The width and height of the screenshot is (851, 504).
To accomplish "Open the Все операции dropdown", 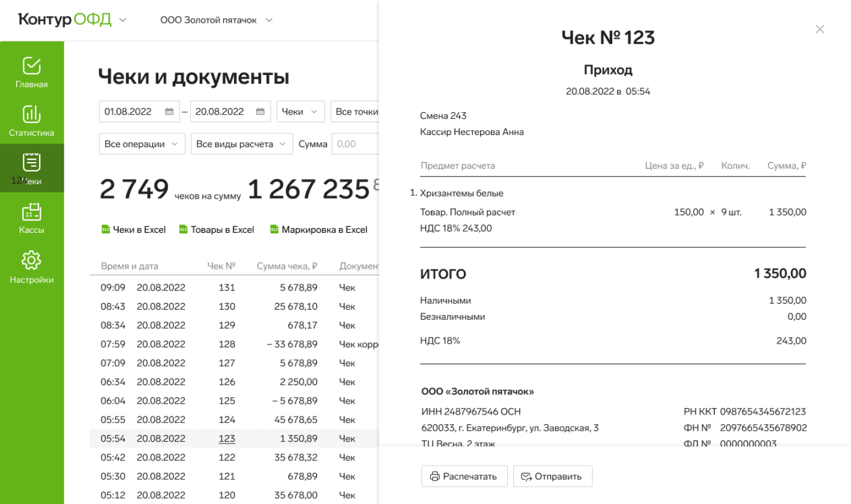I will [x=141, y=144].
